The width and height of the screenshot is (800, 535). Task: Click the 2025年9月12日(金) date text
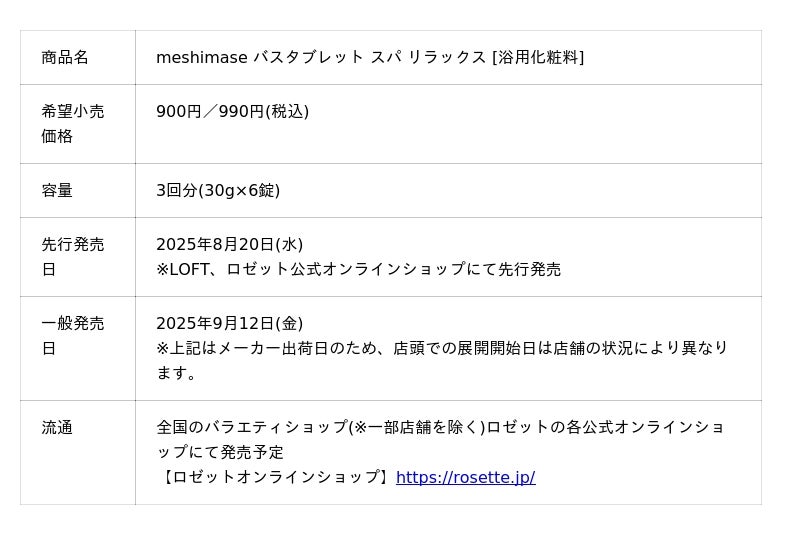click(x=230, y=323)
